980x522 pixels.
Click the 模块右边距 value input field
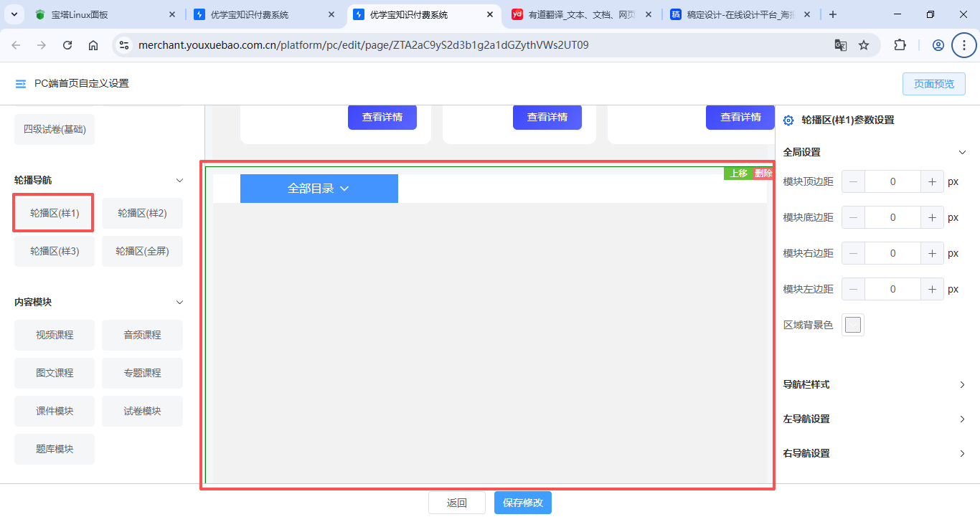pos(892,254)
